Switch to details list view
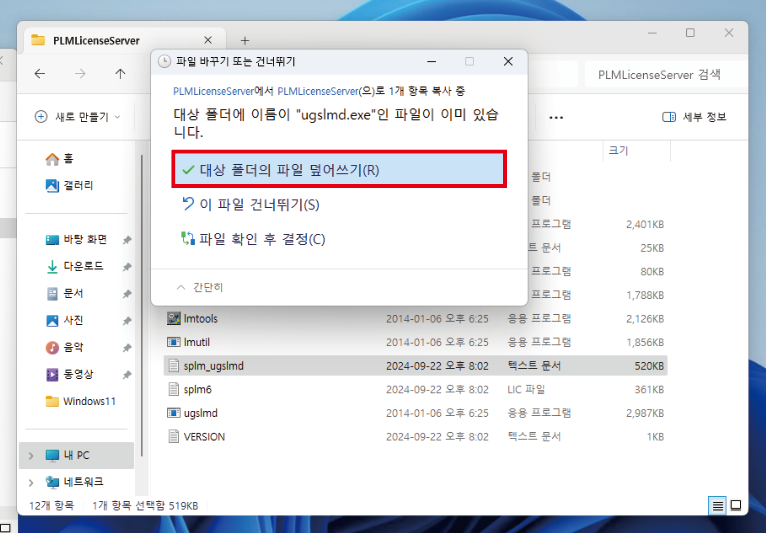 pos(717,505)
